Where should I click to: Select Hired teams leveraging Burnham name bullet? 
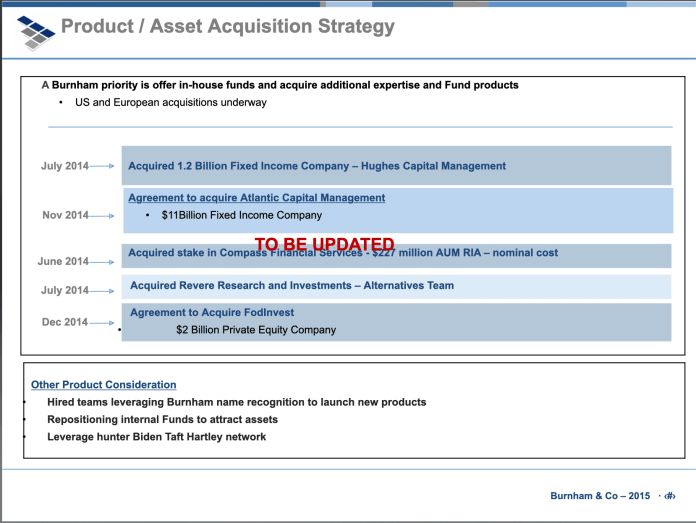237,402
